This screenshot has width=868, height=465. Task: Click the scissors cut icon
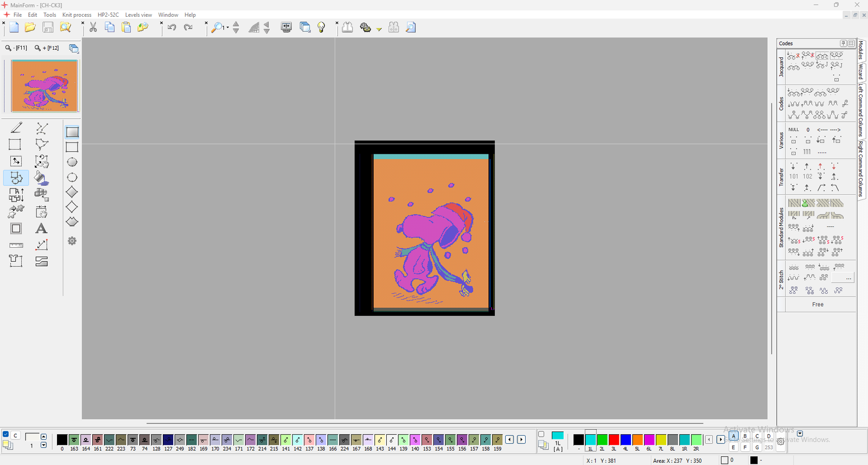pos(93,27)
